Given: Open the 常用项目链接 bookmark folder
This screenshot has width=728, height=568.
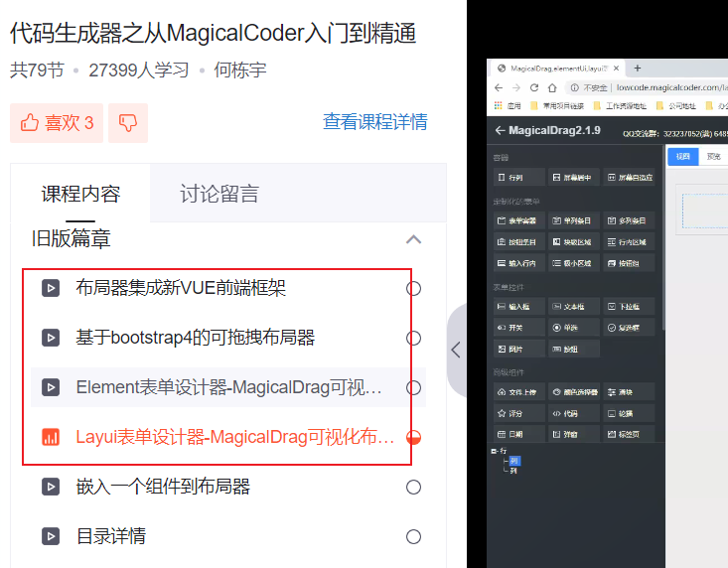Looking at the screenshot, I should point(557,106).
